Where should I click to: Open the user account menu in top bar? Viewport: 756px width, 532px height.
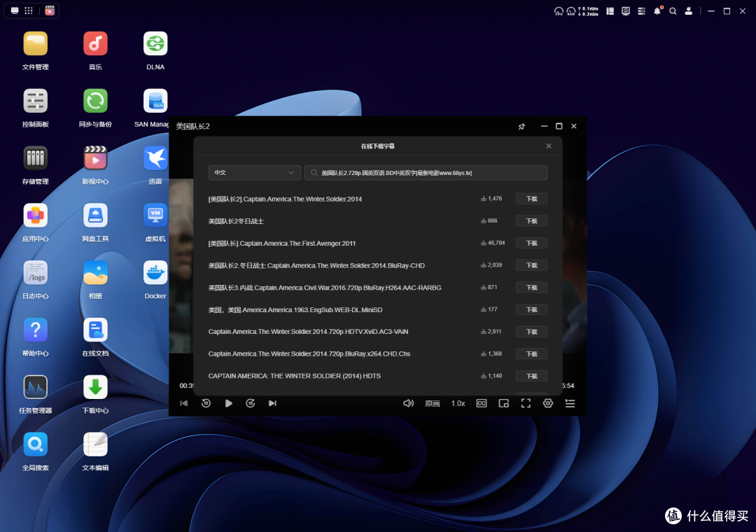[x=689, y=10]
